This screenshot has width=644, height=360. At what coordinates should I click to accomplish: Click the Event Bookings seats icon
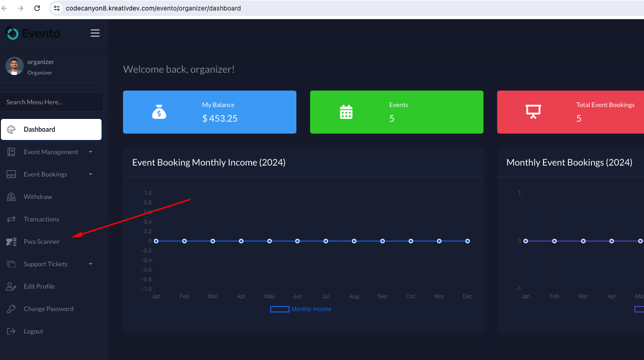[11, 174]
